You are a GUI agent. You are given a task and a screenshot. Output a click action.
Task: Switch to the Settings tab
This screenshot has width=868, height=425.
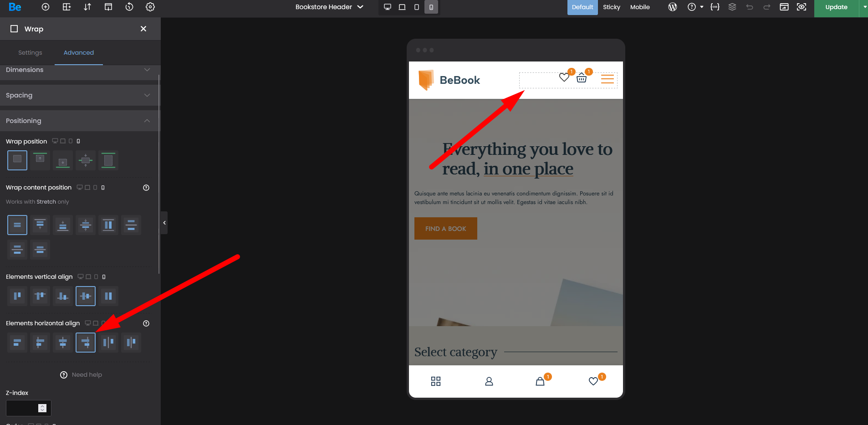30,53
